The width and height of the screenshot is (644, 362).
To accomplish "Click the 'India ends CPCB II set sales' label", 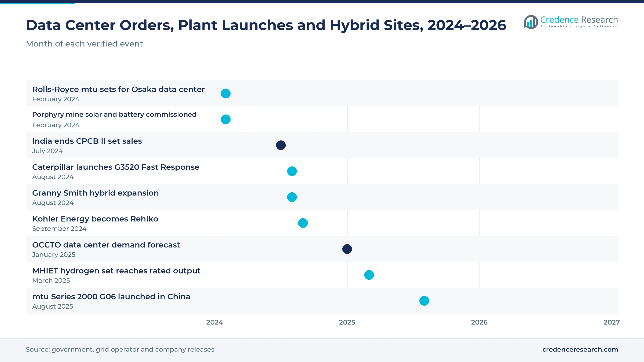I will (x=87, y=141).
